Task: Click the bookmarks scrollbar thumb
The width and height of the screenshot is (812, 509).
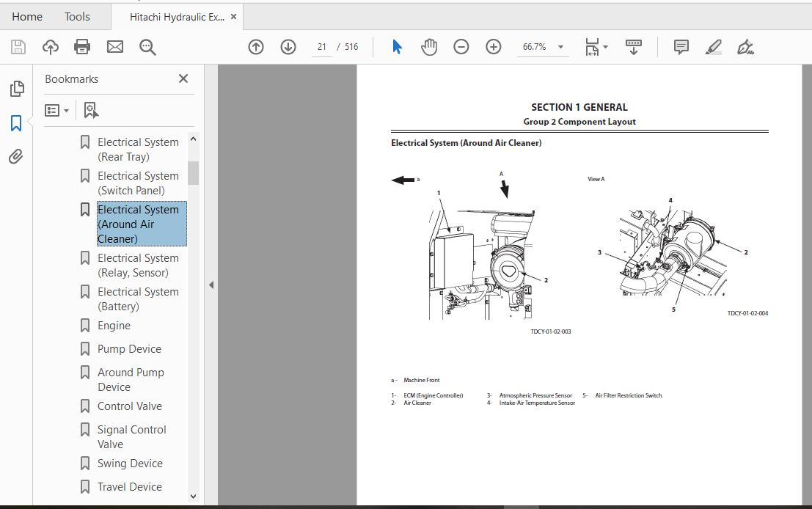Action: point(193,173)
